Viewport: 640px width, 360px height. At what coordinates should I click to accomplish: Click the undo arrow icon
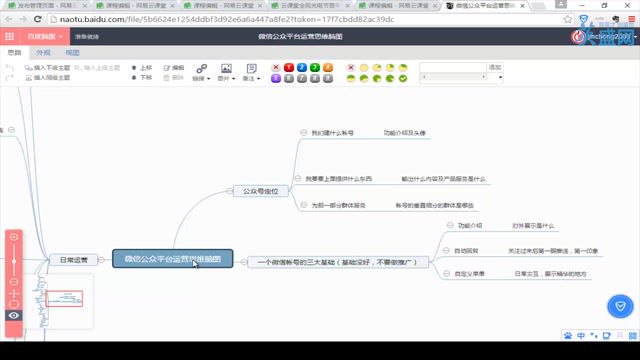point(10,67)
